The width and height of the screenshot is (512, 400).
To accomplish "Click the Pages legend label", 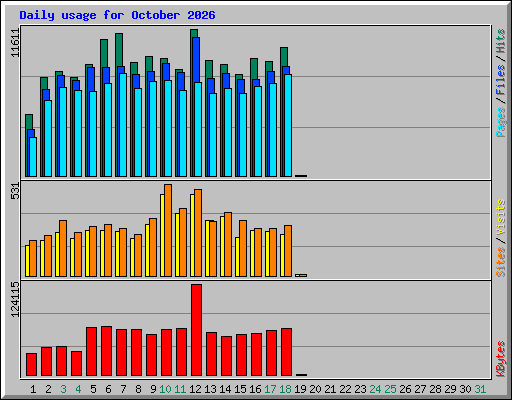I will pos(501,122).
